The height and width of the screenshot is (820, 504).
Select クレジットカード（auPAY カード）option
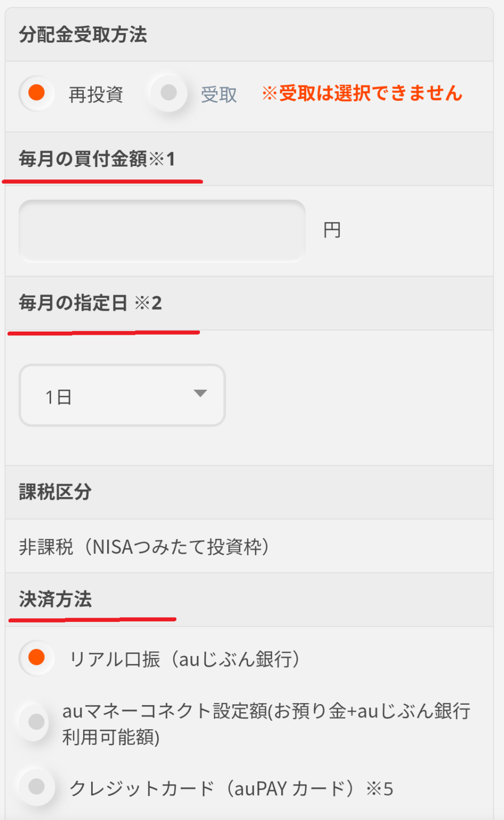(36, 786)
